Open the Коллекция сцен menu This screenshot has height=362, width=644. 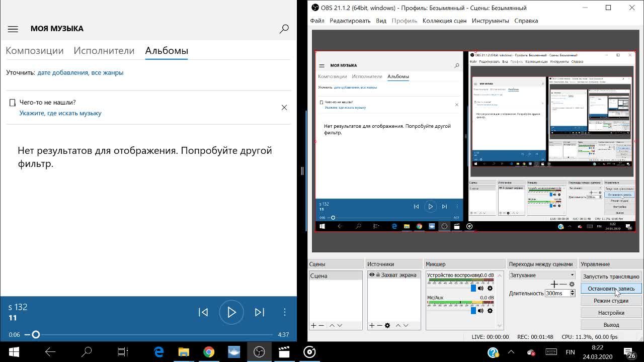[x=444, y=21]
